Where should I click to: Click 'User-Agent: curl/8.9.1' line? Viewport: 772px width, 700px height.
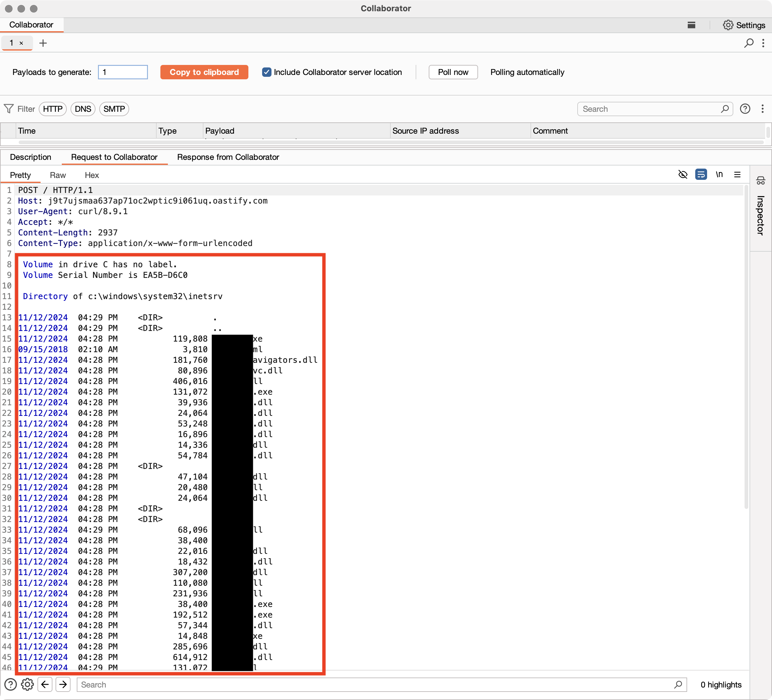[73, 211]
